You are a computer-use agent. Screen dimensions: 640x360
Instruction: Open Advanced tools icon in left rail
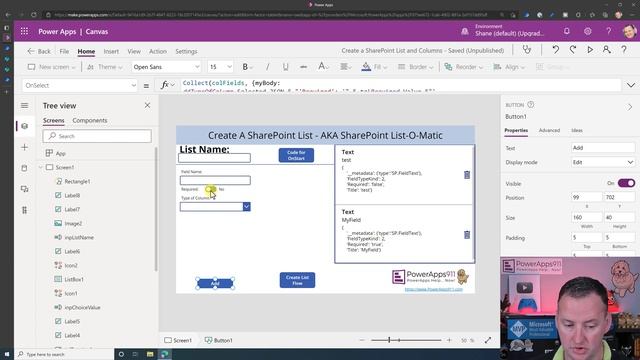24,210
